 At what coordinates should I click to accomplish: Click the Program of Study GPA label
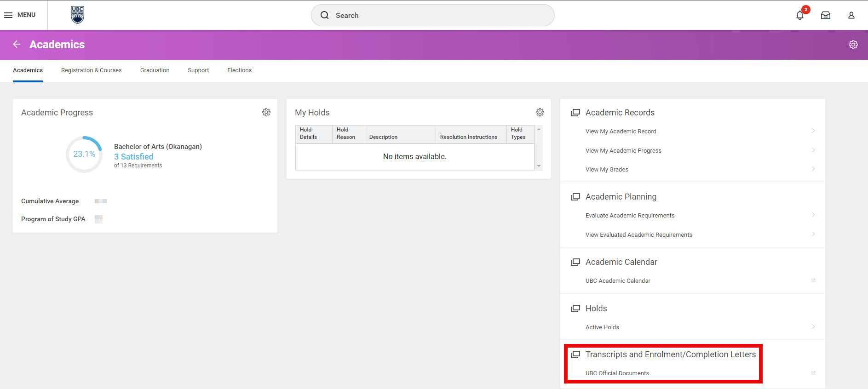point(53,219)
